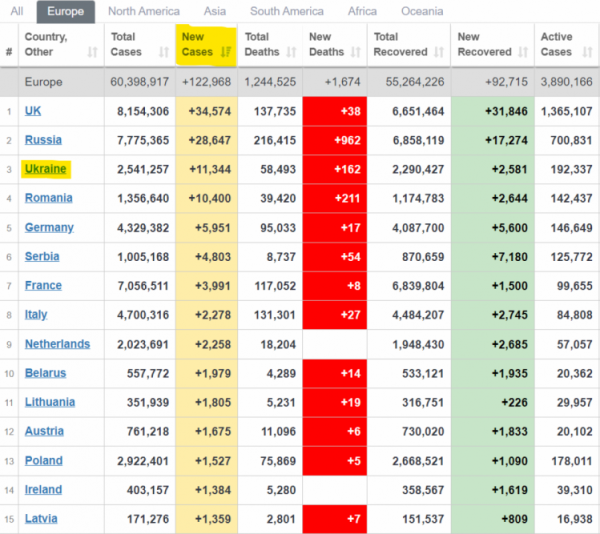Click Russia's red +962 new deaths cell
Viewport: 600px width, 534px height.
[x=335, y=140]
